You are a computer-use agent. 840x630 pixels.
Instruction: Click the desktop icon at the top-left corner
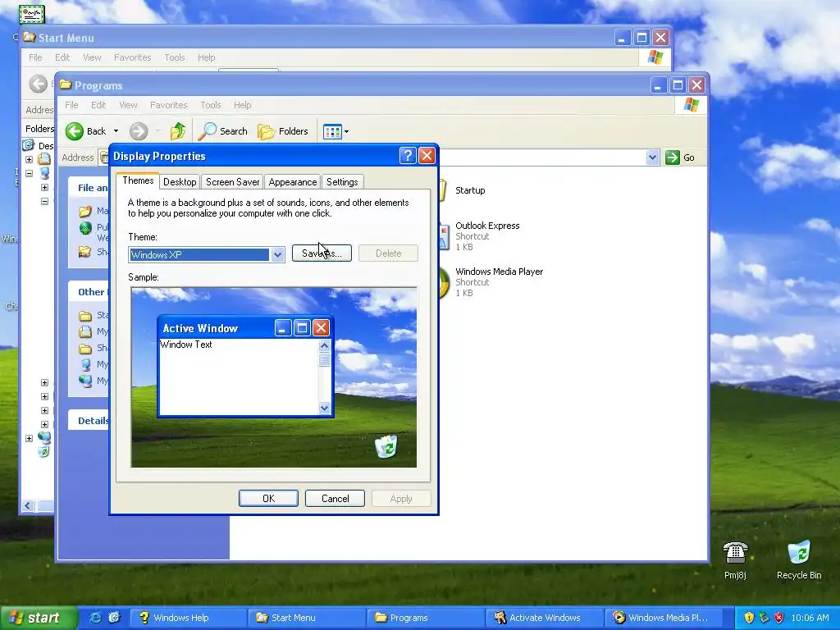click(32, 14)
